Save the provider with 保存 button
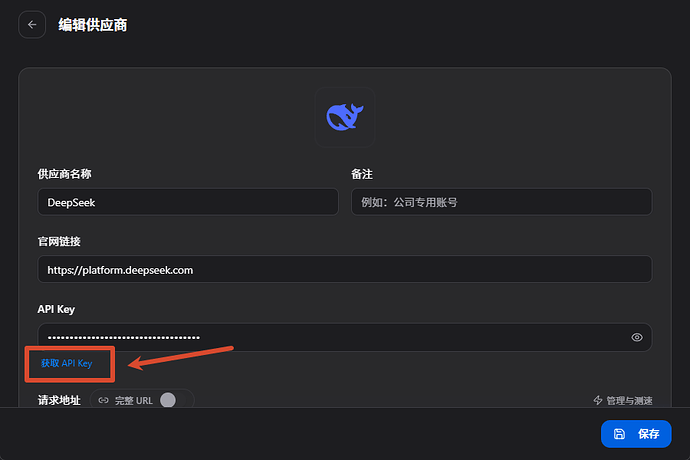 tap(636, 434)
